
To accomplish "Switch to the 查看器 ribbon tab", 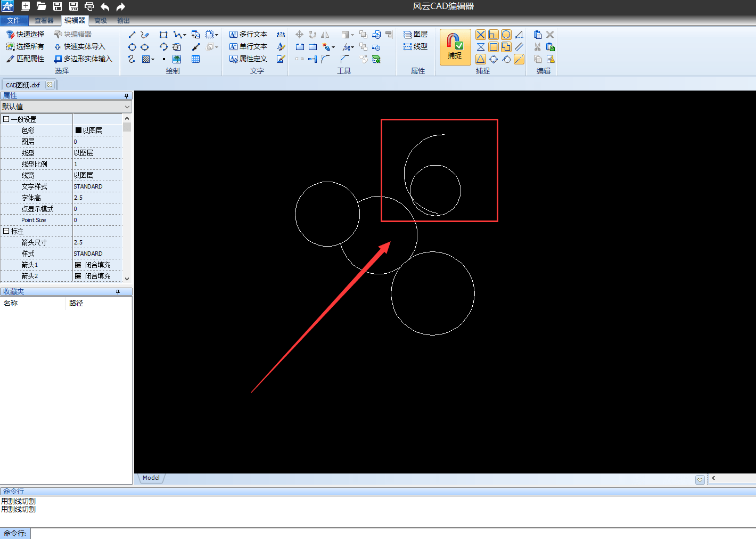I will point(44,21).
